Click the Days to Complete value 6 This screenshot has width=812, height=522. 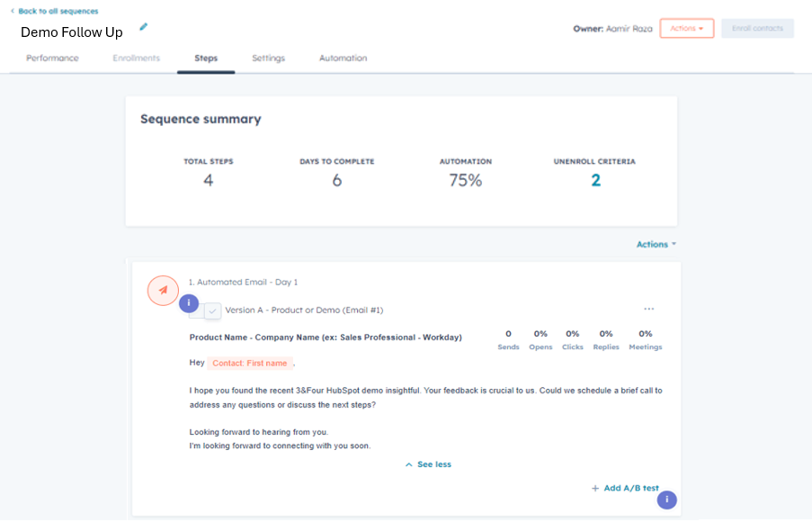tap(336, 180)
